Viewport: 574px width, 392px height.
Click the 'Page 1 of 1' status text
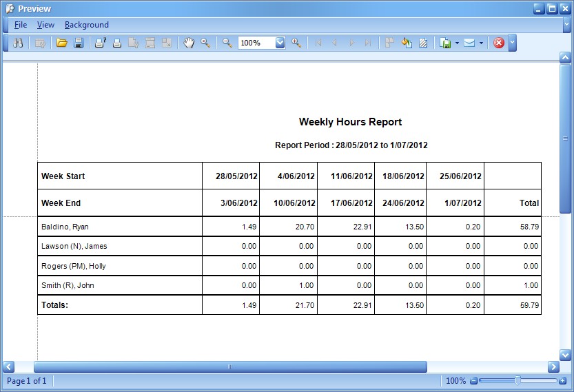[27, 381]
